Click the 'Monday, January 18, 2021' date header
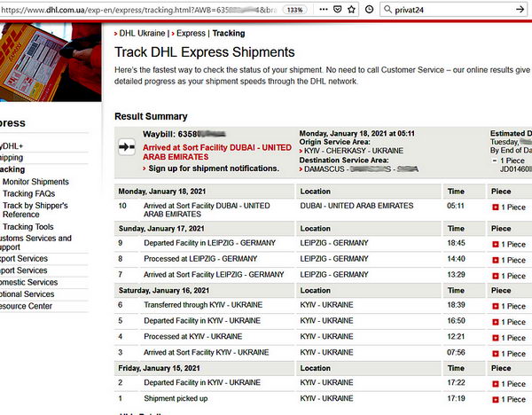The height and width of the screenshot is (415, 532). 162,192
